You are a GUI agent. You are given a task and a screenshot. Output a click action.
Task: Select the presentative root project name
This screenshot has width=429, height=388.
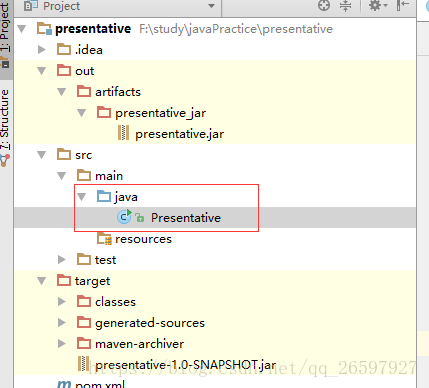tap(93, 29)
